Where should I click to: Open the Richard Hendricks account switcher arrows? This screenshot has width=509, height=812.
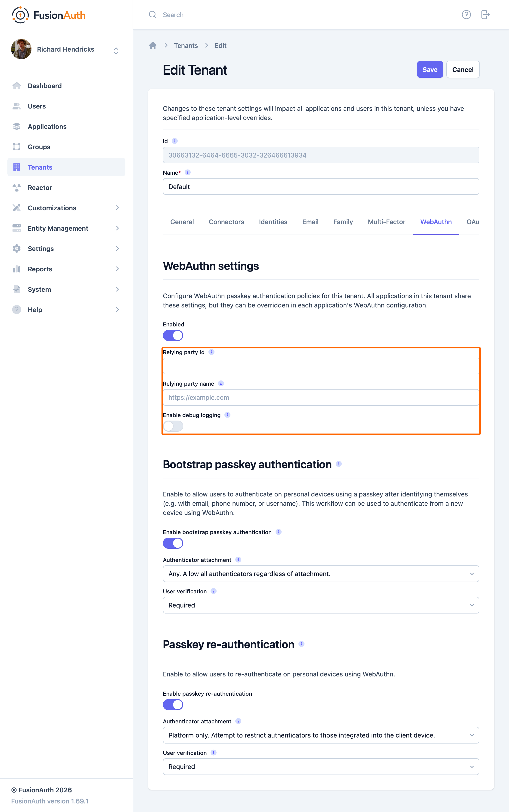[116, 51]
